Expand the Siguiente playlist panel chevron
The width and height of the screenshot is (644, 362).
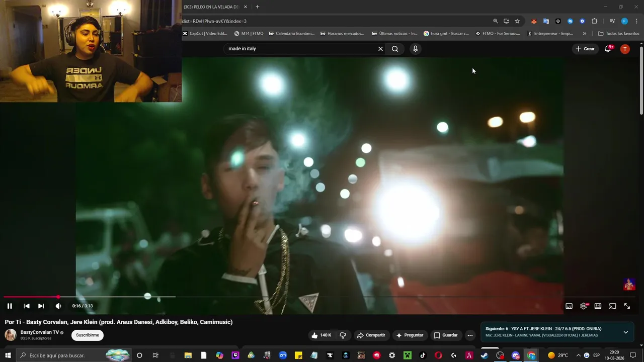[x=625, y=332]
